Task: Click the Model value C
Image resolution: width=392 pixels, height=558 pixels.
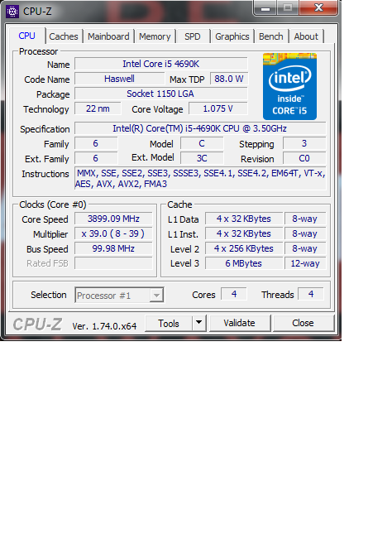Action: point(202,143)
